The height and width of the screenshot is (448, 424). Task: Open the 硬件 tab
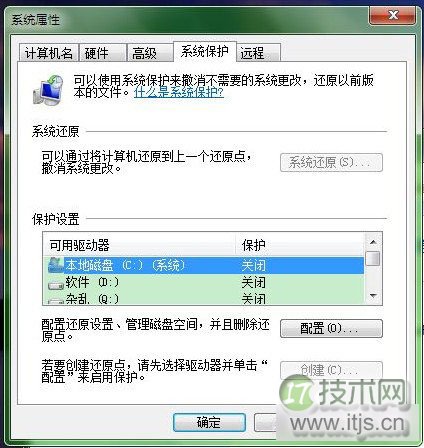103,53
